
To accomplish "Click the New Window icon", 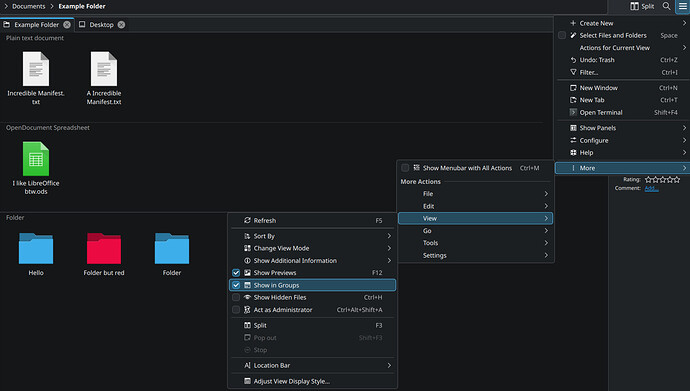I will (573, 88).
